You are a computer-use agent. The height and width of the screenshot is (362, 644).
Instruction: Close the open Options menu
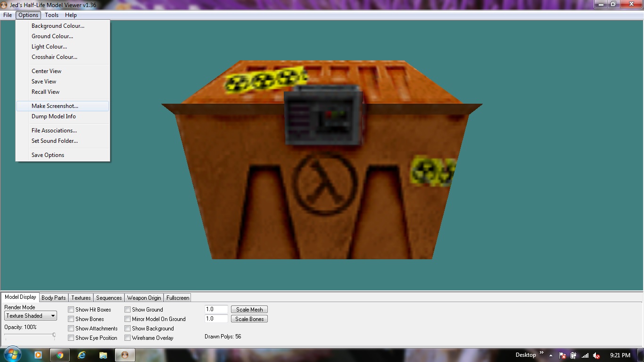(x=28, y=15)
